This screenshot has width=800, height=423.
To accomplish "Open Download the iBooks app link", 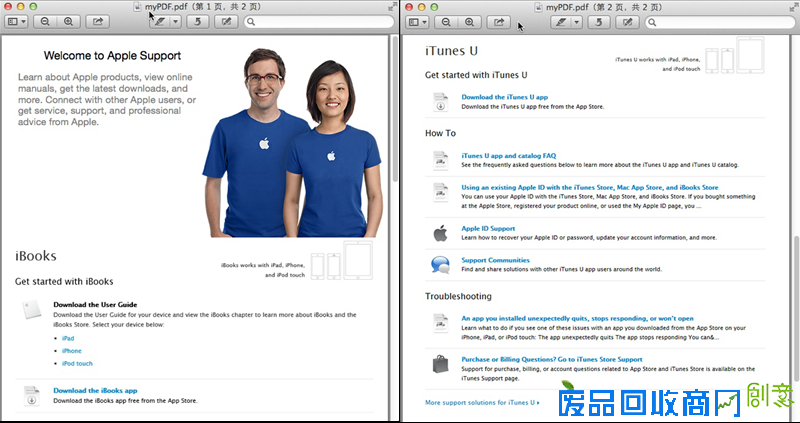I will (95, 390).
